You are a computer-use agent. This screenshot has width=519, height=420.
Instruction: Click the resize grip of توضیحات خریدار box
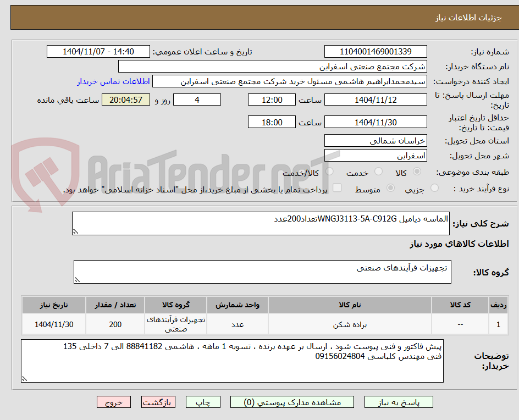click(x=24, y=379)
